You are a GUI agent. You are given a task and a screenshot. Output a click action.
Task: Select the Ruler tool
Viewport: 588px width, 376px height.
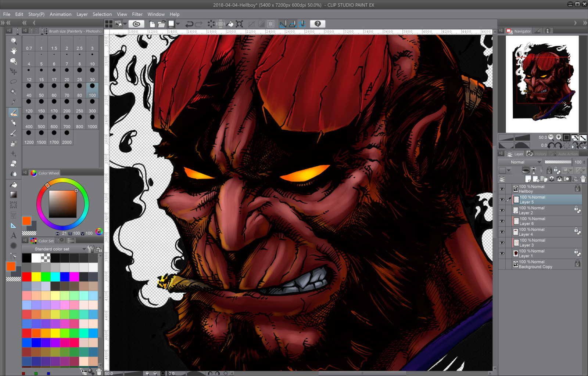click(14, 225)
